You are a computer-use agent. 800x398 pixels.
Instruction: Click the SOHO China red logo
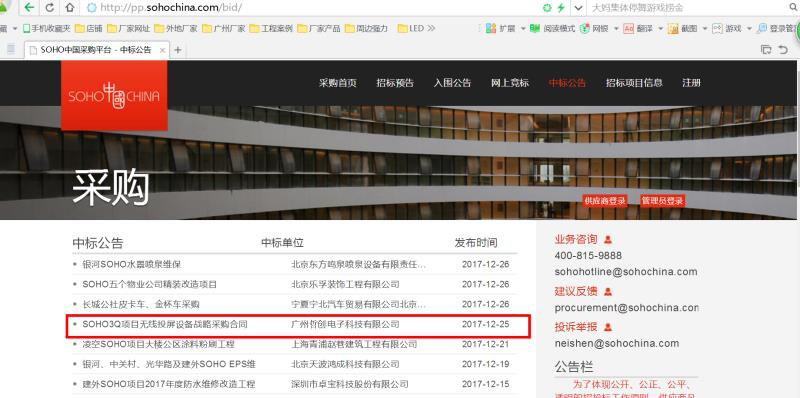coord(114,95)
